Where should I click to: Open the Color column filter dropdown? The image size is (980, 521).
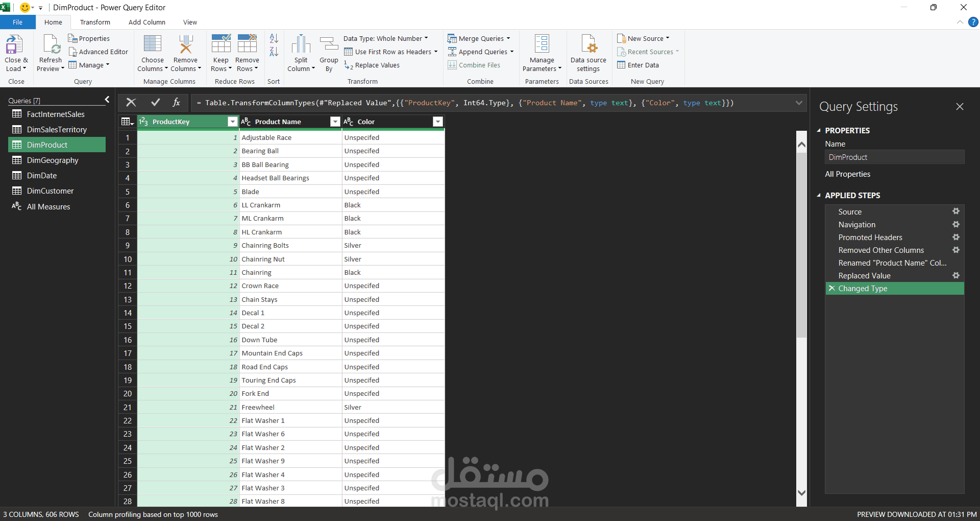(437, 122)
